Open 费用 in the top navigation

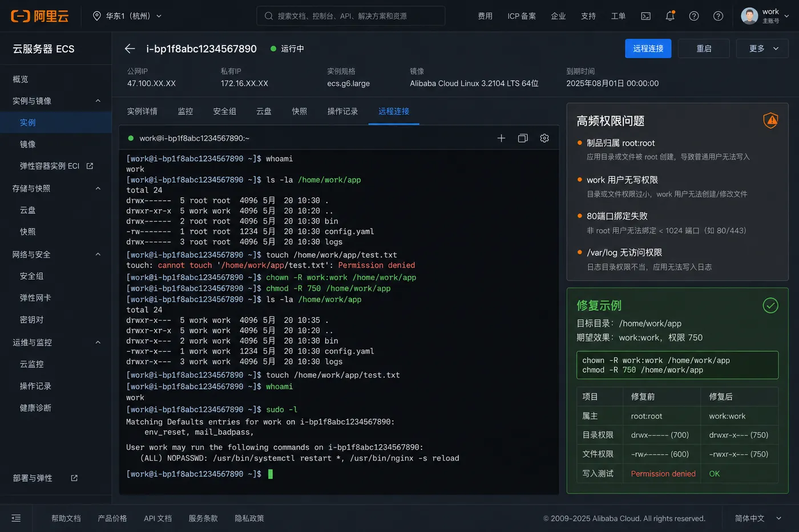[x=485, y=16]
